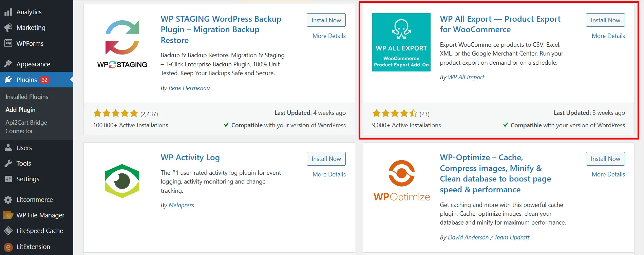This screenshot has height=255, width=644.
Task: Click the Analytics bar chart icon
Action: (8, 12)
